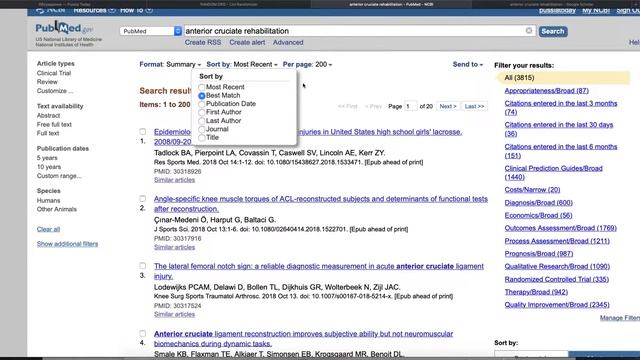Viewport: 640px width, 360px height.
Task: Filter by Free full text
Action: (x=54, y=124)
